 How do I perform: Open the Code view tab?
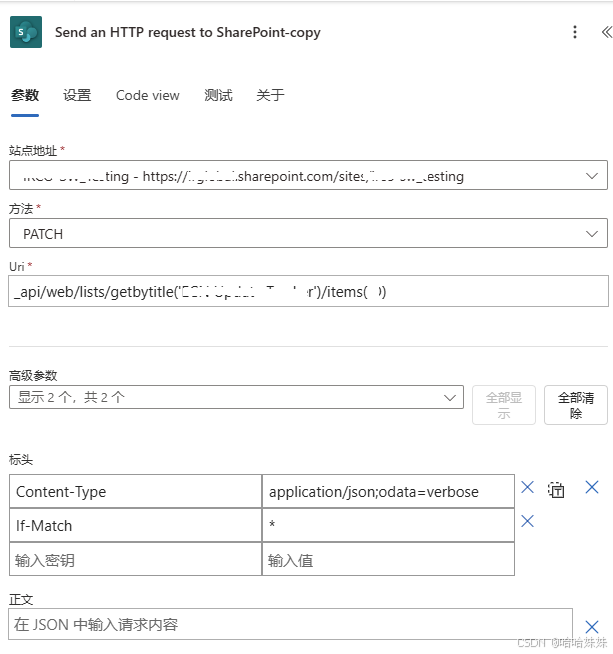148,95
